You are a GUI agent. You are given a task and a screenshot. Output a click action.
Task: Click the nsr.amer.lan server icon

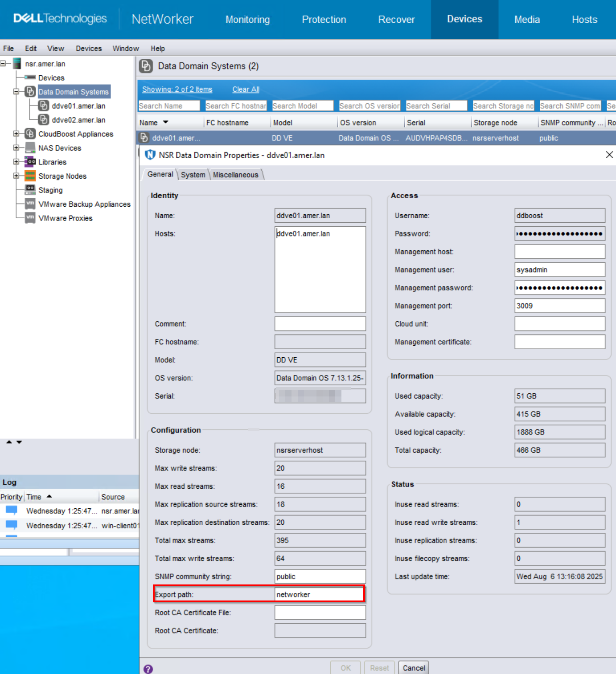(x=16, y=63)
